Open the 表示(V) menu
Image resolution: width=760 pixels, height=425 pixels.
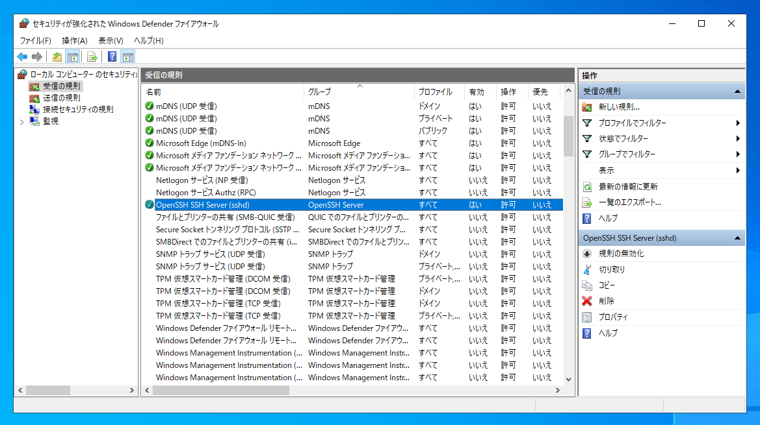pyautogui.click(x=111, y=41)
